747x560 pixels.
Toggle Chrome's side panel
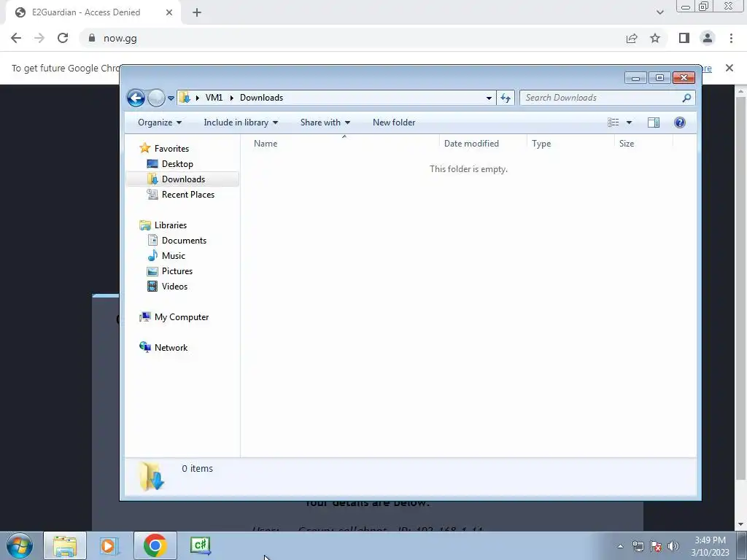(x=684, y=38)
